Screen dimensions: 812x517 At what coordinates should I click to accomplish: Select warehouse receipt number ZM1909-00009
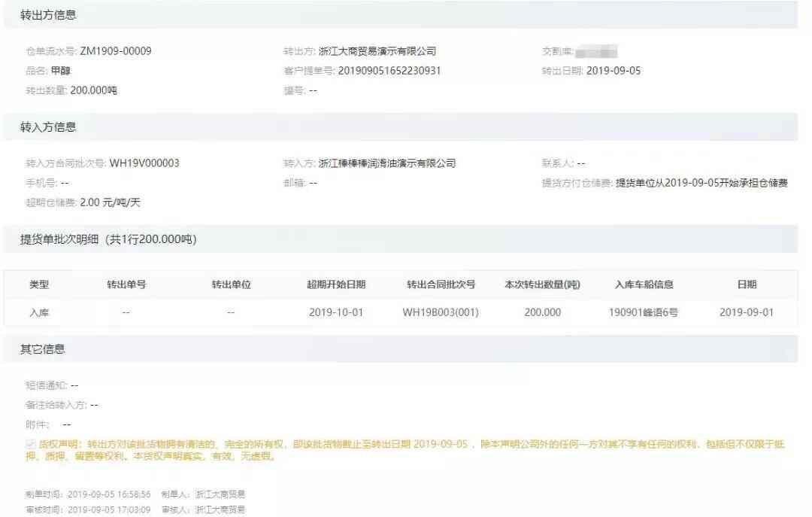point(115,51)
